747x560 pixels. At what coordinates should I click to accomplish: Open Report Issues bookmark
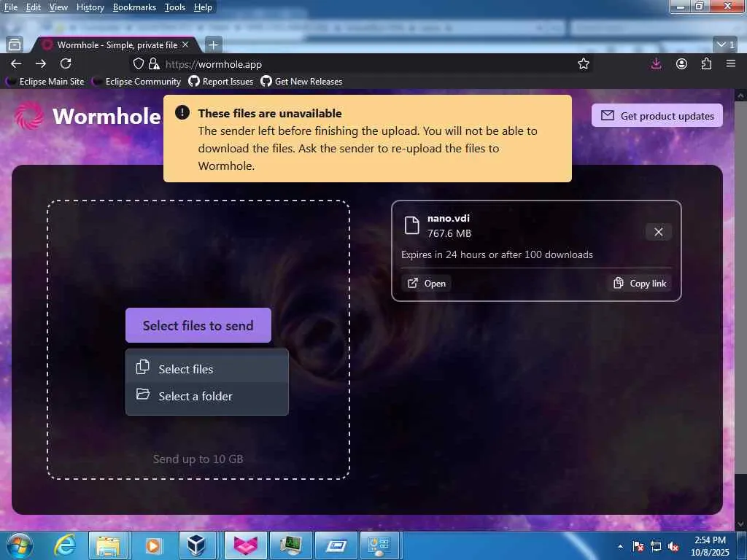[220, 82]
